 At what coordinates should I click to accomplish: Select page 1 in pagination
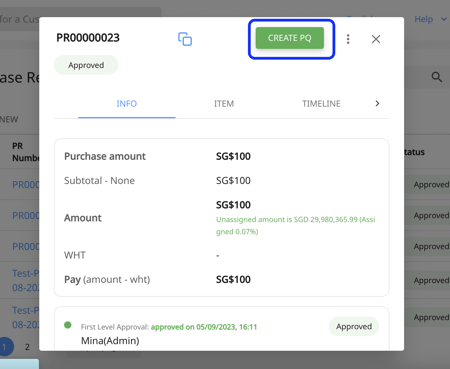tap(5, 347)
